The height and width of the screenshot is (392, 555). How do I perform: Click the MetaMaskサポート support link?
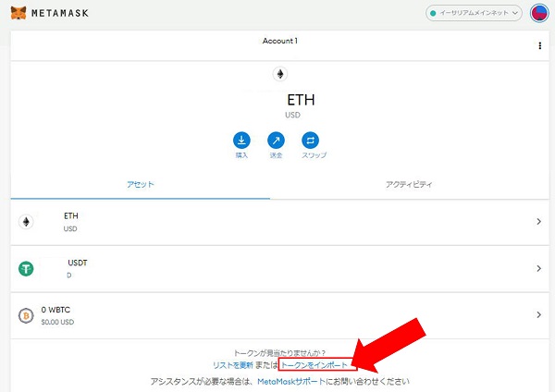pyautogui.click(x=291, y=382)
